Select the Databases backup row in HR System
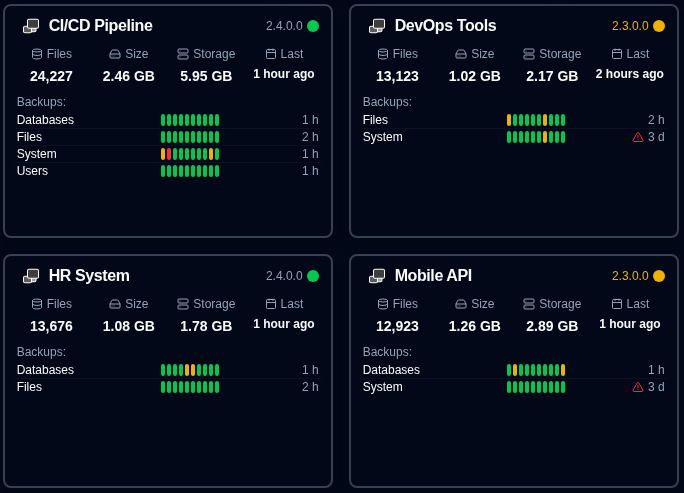The image size is (684, 493). tap(168, 370)
